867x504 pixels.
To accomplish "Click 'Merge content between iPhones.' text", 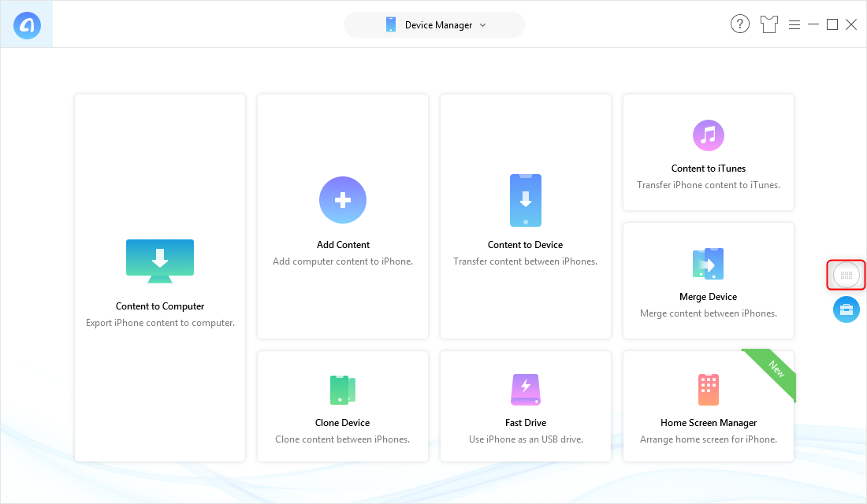I will [x=709, y=313].
